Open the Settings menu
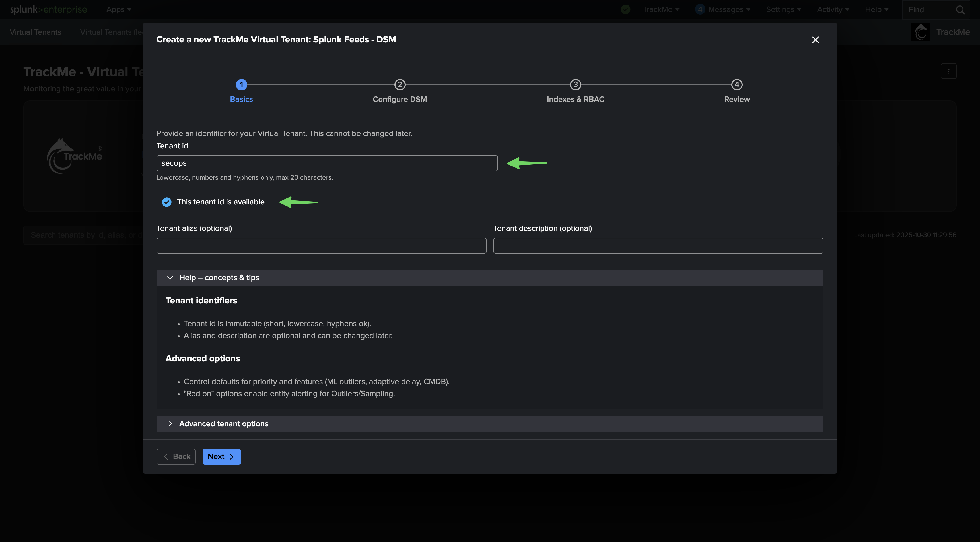The height and width of the screenshot is (542, 980). click(783, 9)
